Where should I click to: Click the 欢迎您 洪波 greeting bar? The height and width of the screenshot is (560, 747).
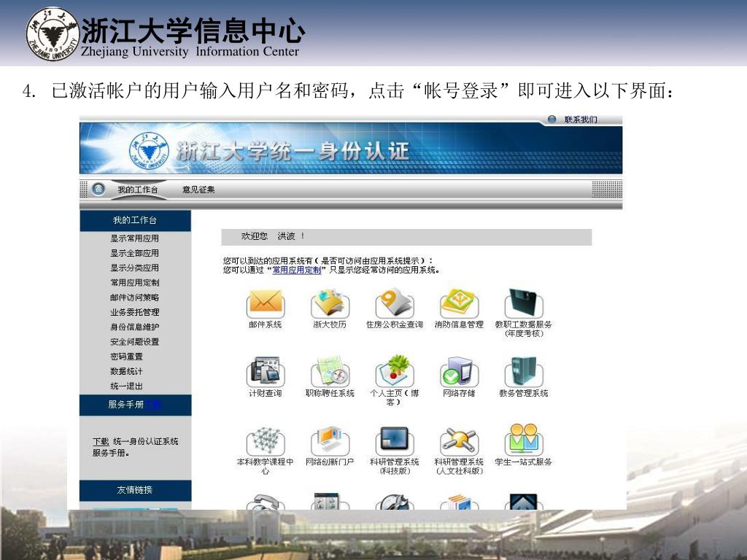point(407,237)
